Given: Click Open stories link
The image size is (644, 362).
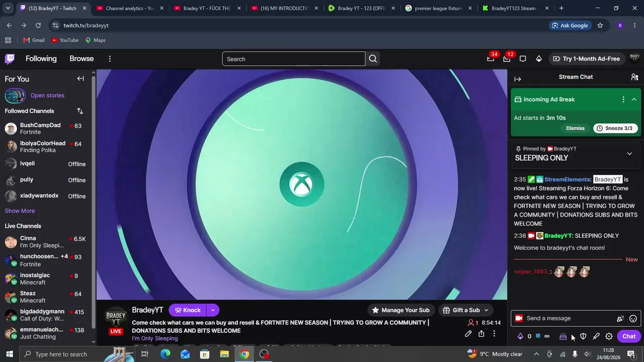Looking at the screenshot, I should coord(47,96).
